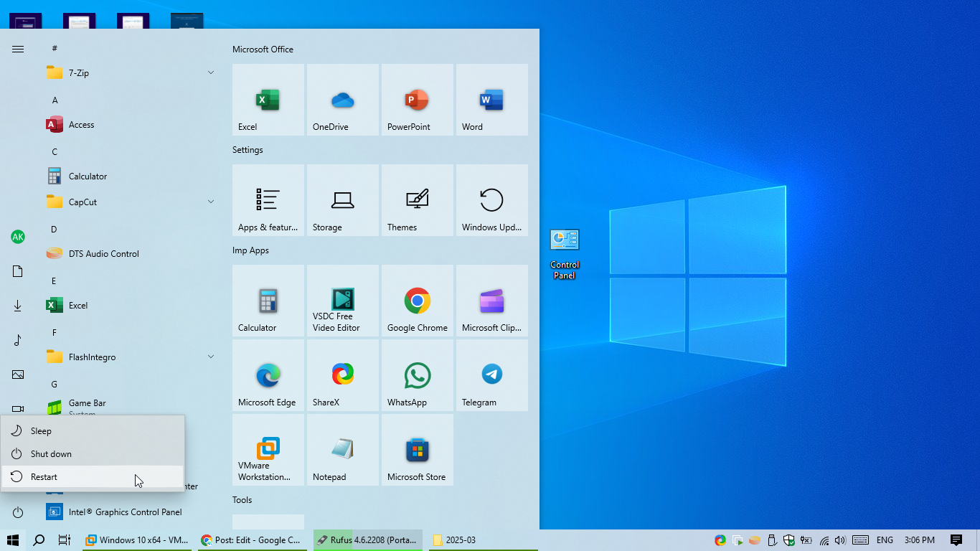
Task: Open the Microsoft Store tile
Action: point(418,450)
